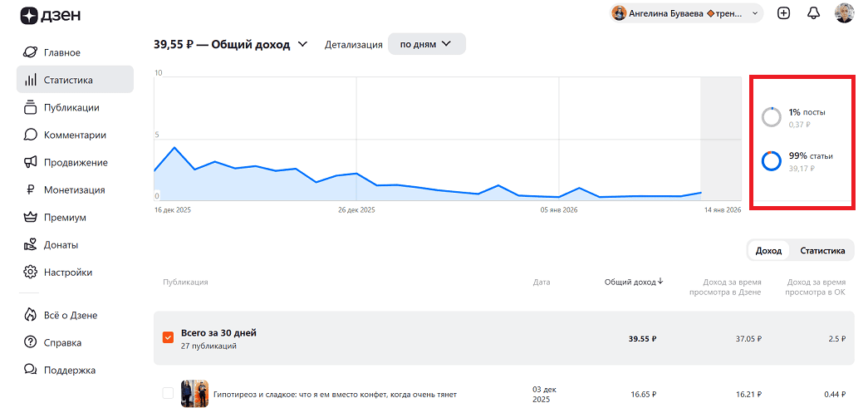868x408 pixels.
Task: Click the 99% статьи donut chart
Action: coord(772,160)
